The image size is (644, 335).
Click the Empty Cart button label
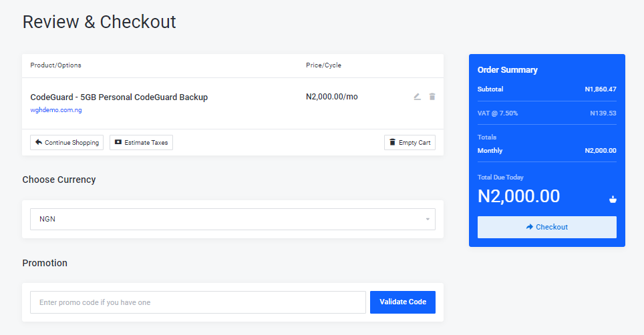[x=414, y=143]
